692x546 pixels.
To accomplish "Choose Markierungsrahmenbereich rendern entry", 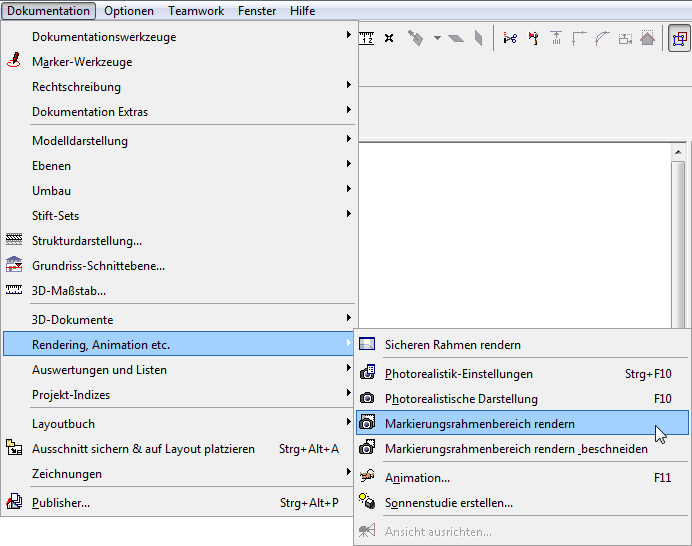I will [x=522, y=423].
